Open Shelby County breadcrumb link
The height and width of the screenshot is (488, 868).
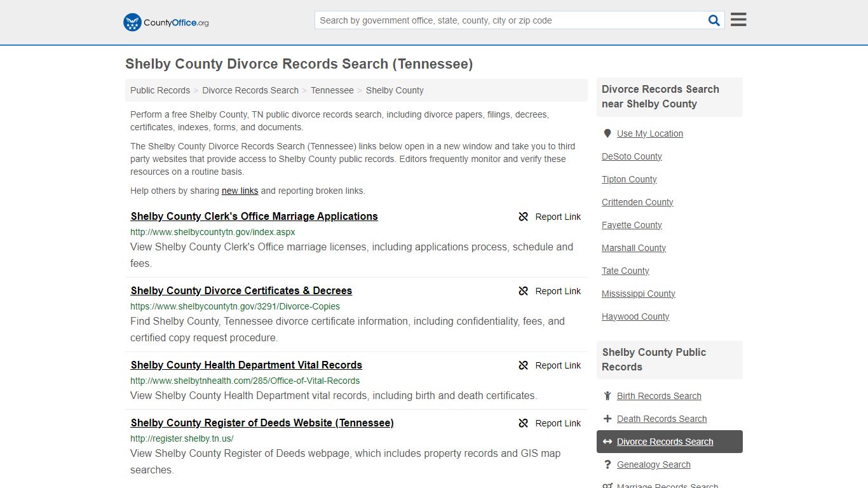click(395, 90)
